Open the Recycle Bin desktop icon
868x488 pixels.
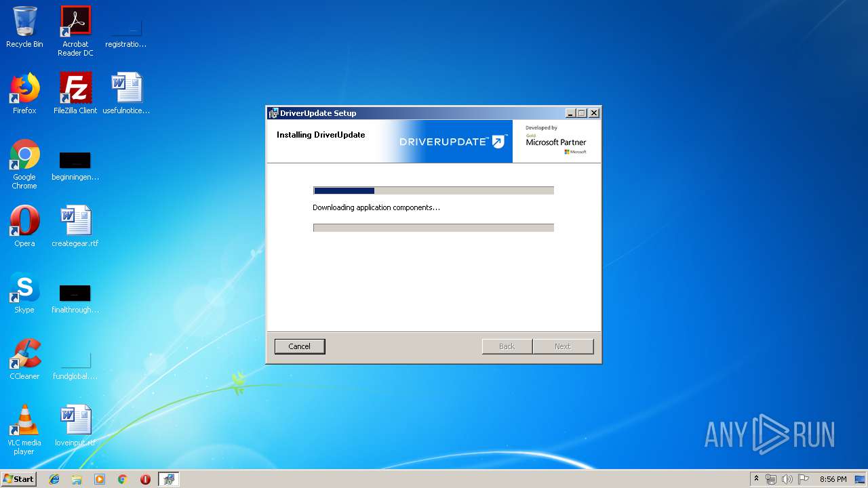(x=24, y=27)
